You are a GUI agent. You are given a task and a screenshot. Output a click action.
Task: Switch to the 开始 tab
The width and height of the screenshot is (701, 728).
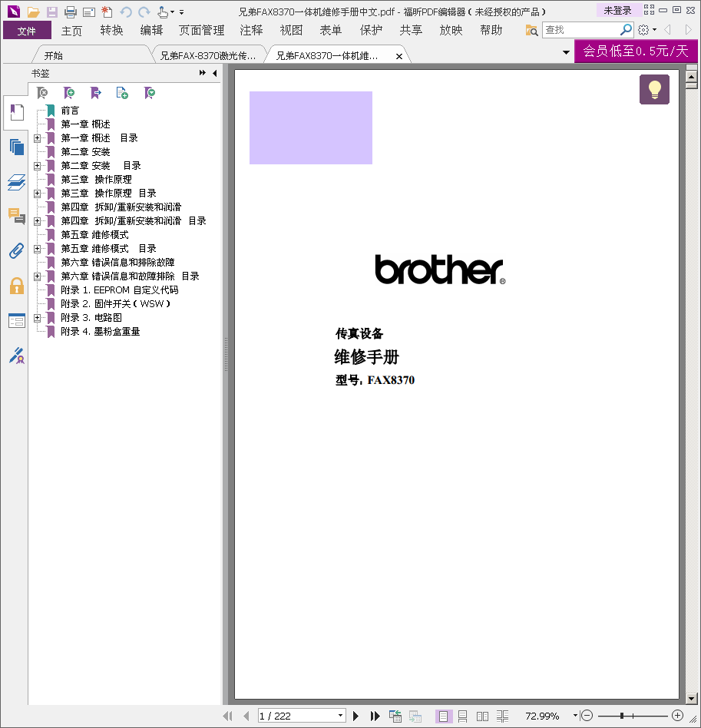54,56
